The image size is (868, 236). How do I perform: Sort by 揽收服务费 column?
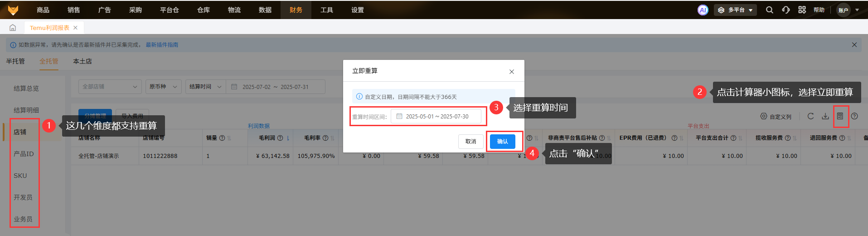[795, 138]
